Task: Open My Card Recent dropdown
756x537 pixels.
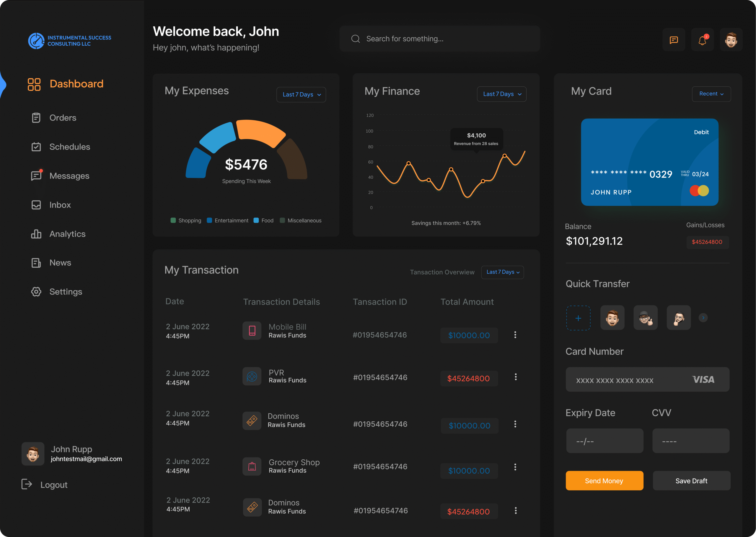Action: point(711,94)
